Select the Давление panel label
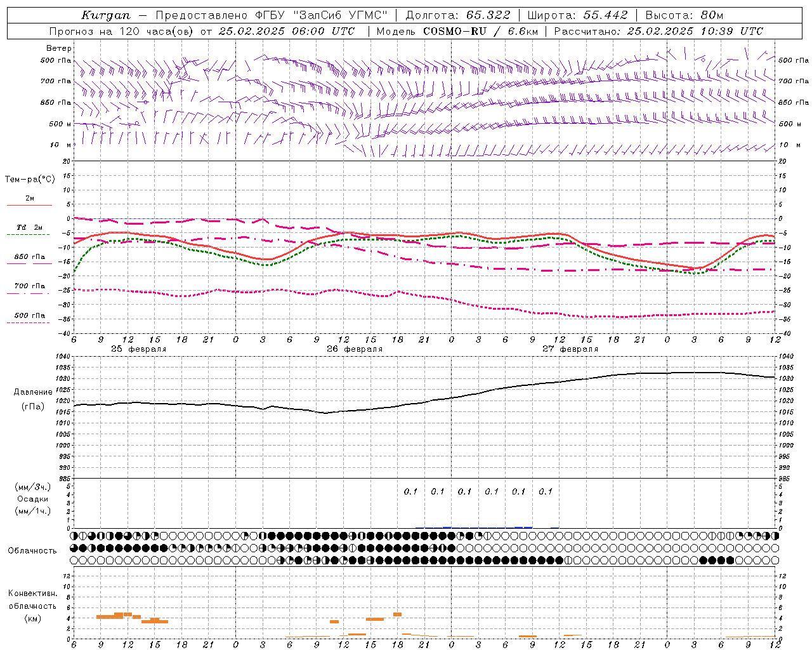This screenshot has height=650, width=812. coord(33,392)
